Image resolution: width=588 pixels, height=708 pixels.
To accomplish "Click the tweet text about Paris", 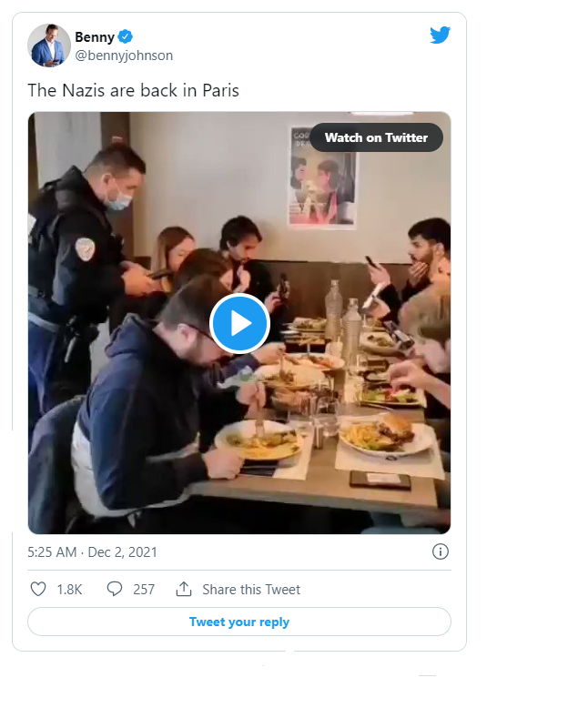I will (133, 90).
